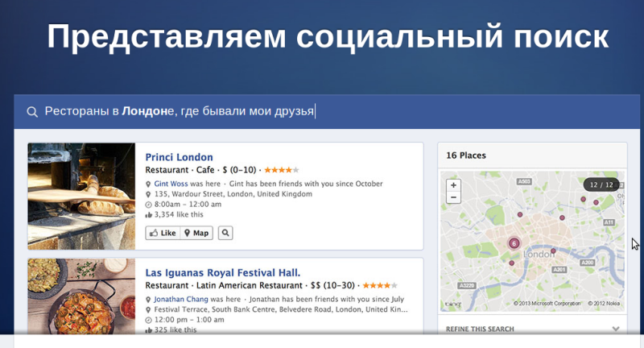The image size is (644, 348).
Task: Click Latin American Restaurant category text
Action: click(250, 285)
